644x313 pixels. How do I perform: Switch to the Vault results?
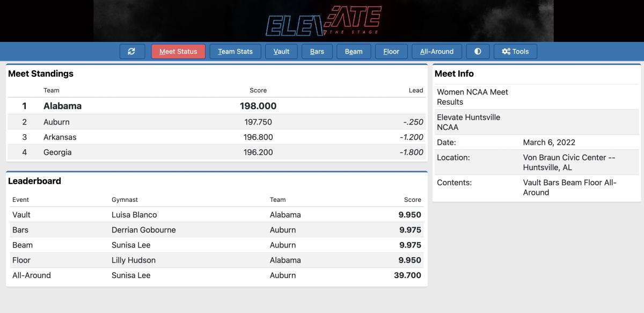coord(281,52)
